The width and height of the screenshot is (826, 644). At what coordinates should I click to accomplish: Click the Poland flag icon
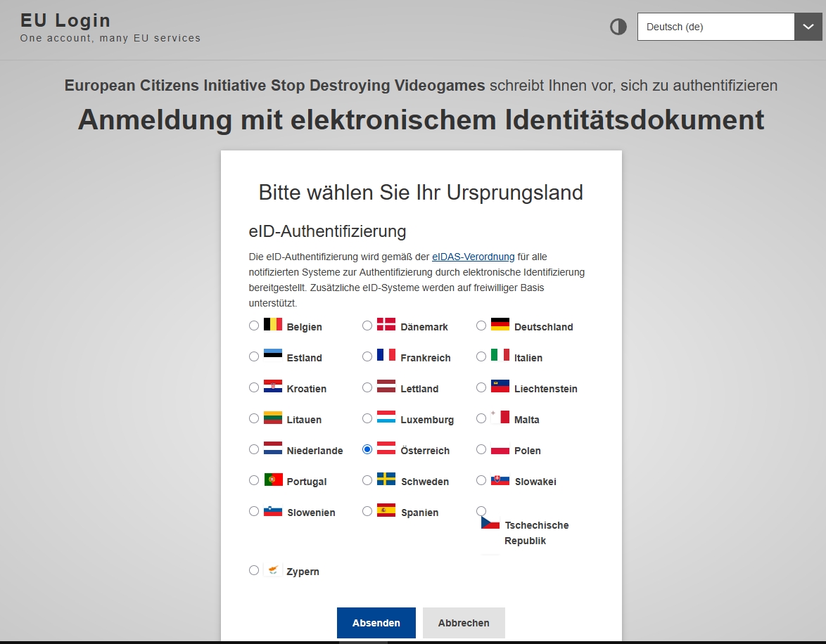[x=500, y=448]
